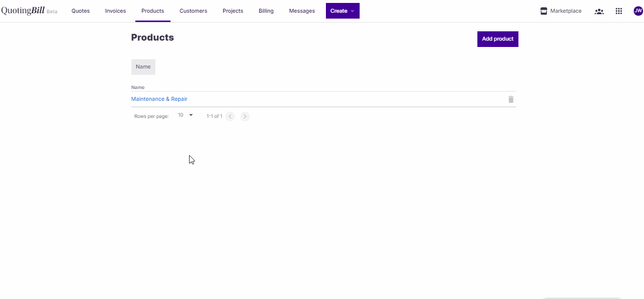This screenshot has height=299, width=644.
Task: Click the Rows per page label
Action: 151,116
